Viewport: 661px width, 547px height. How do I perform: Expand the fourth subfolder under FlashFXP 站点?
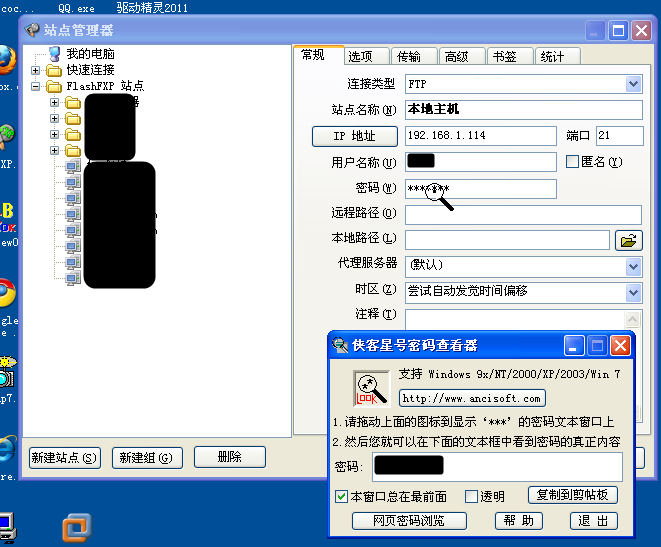(x=54, y=150)
